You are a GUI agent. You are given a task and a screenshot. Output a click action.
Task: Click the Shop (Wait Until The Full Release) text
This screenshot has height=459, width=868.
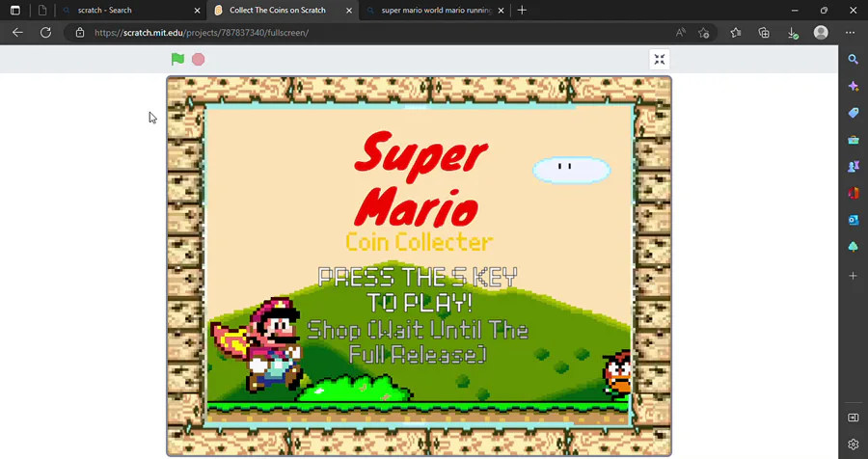[418, 342]
